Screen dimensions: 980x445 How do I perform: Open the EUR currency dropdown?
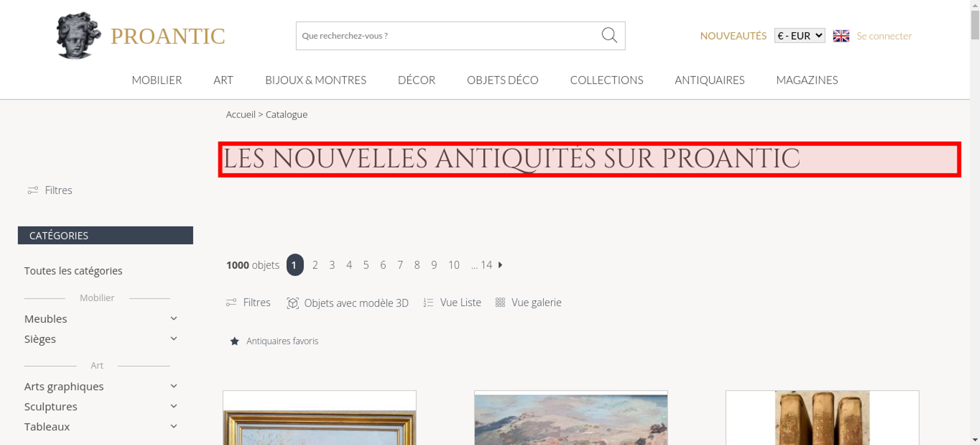click(799, 36)
